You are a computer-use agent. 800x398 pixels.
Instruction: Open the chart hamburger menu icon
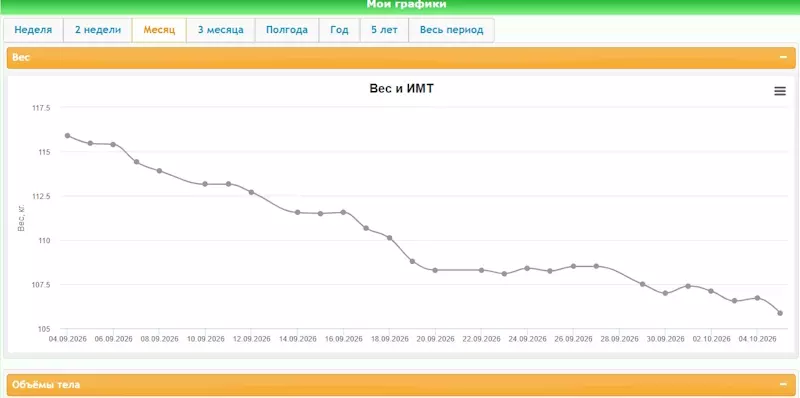780,91
